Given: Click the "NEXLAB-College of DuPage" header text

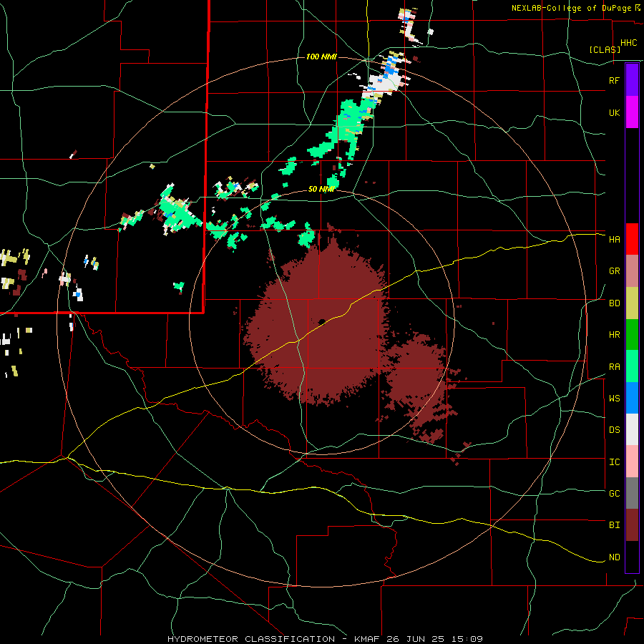Looking at the screenshot, I should pyautogui.click(x=571, y=8).
